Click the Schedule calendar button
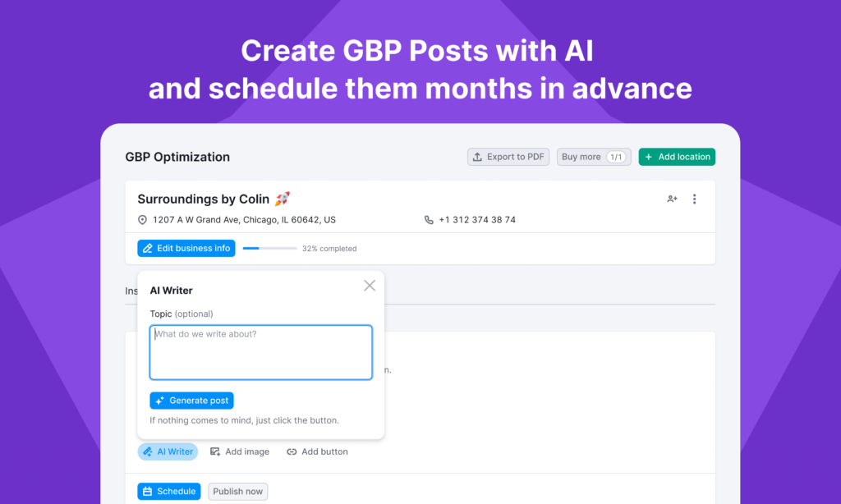Viewport: 841px width, 504px height. coord(169,492)
